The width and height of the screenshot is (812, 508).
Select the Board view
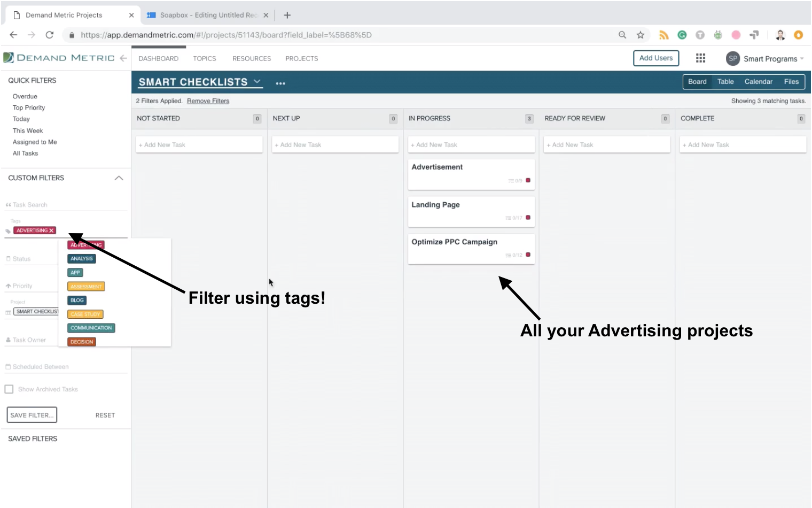pos(697,82)
